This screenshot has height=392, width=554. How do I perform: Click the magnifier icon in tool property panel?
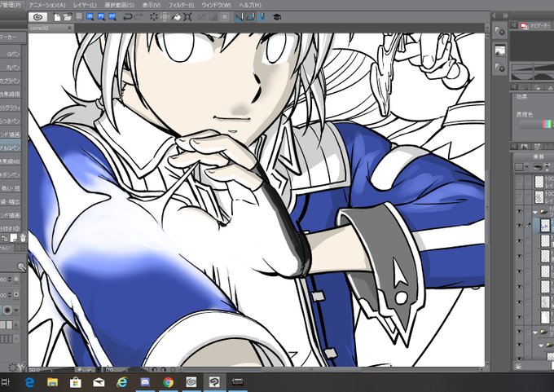tap(21, 266)
